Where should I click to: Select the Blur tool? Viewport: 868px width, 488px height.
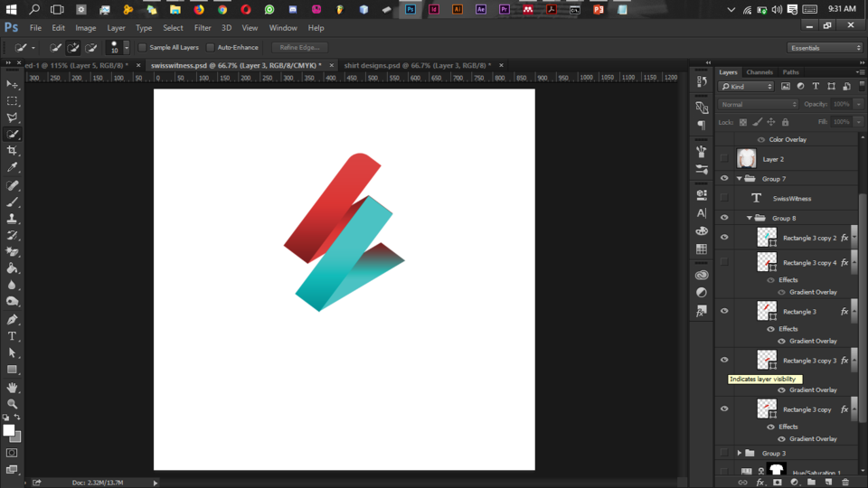(x=12, y=285)
